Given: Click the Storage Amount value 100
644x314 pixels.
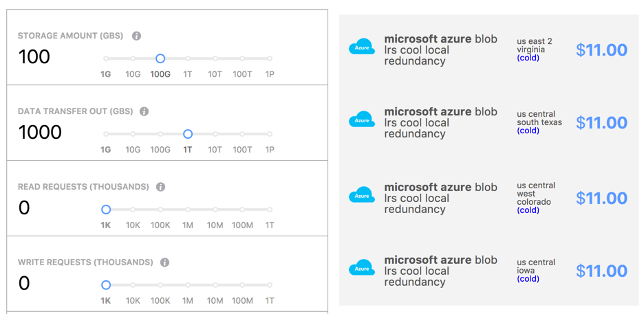Looking at the screenshot, I should tap(34, 57).
